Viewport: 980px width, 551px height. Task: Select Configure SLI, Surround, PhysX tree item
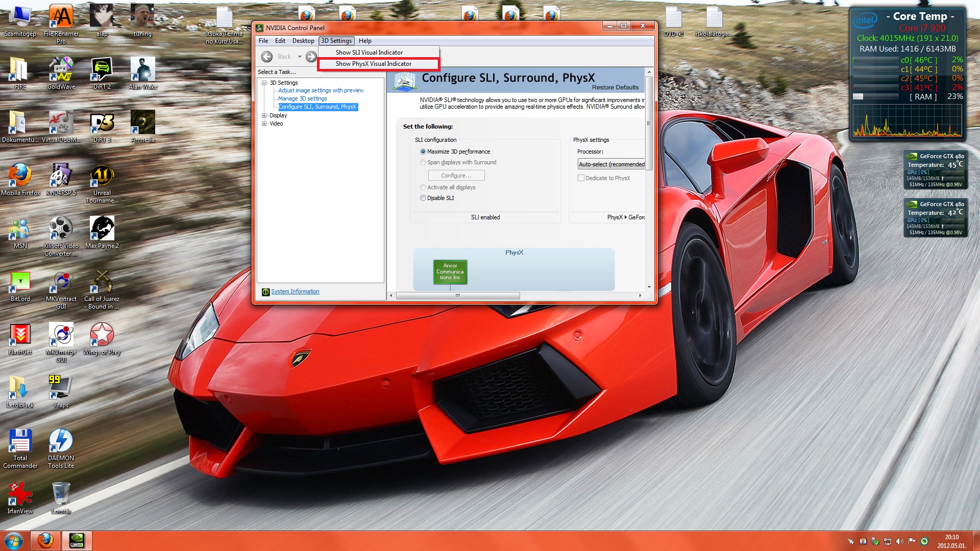317,107
